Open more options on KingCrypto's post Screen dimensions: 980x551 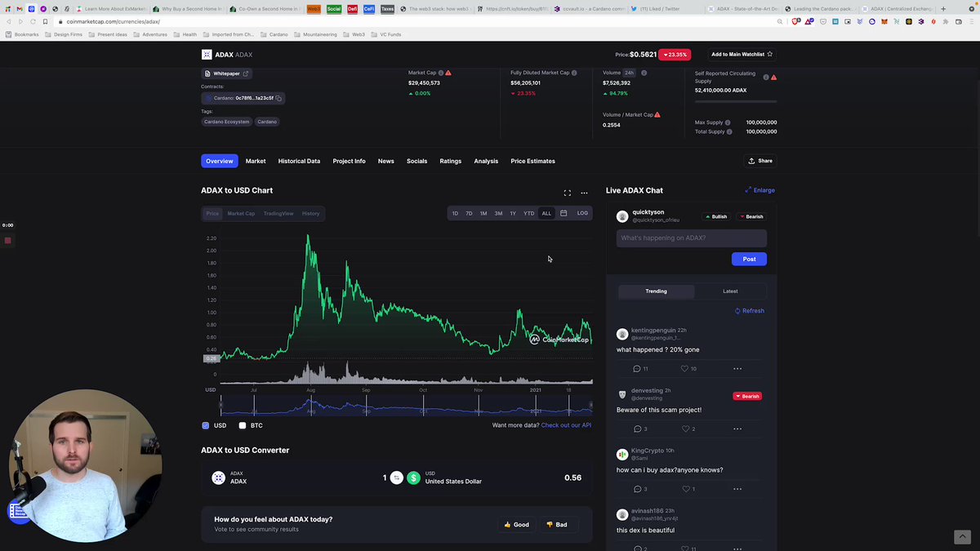tap(737, 489)
